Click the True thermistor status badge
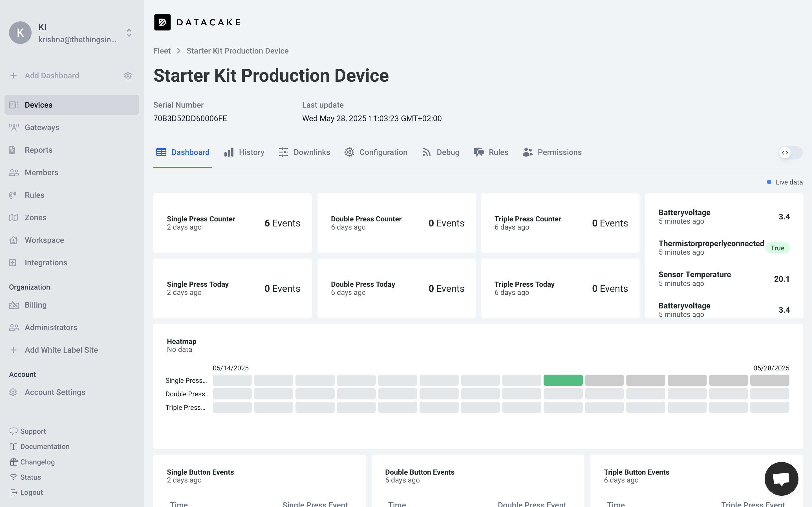This screenshot has height=507, width=812. (777, 248)
